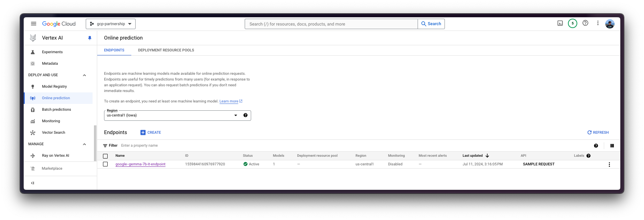Screen dimensions: 644x220
Task: Open notifications badge showing 5
Action: tap(573, 23)
